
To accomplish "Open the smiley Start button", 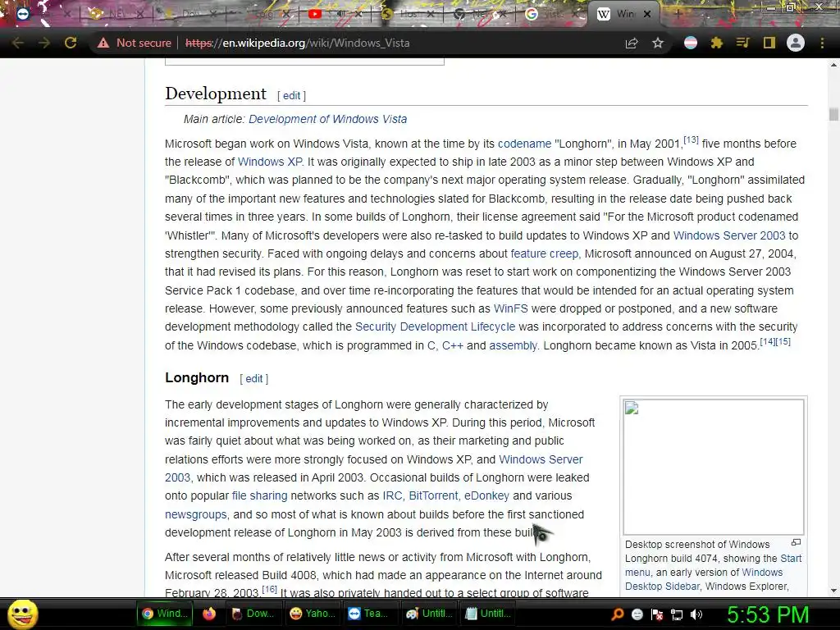I will click(22, 614).
